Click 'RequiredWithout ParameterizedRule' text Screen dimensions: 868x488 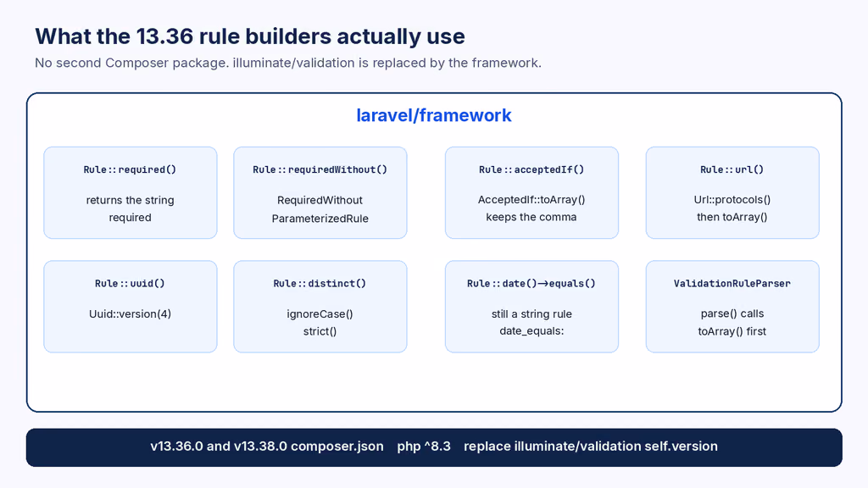tap(320, 209)
